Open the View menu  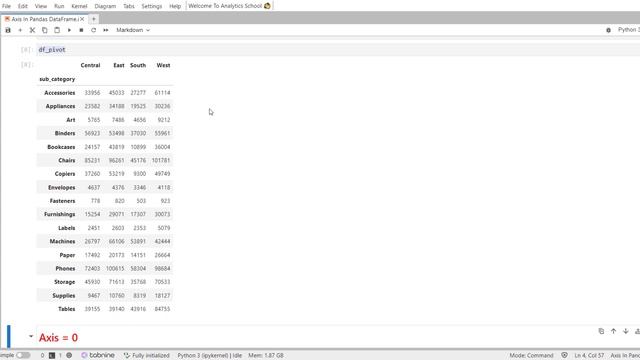tap(41, 6)
